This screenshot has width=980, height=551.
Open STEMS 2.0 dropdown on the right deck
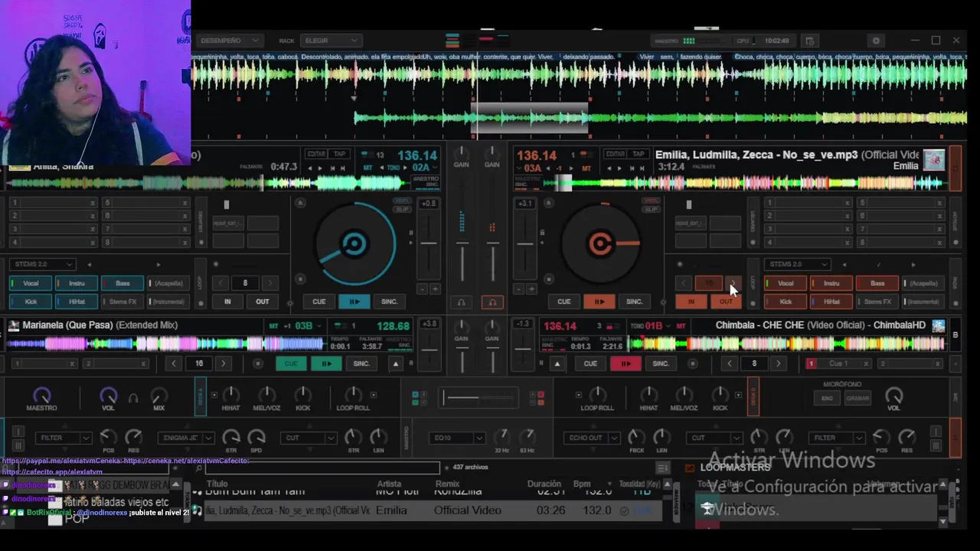pos(797,264)
